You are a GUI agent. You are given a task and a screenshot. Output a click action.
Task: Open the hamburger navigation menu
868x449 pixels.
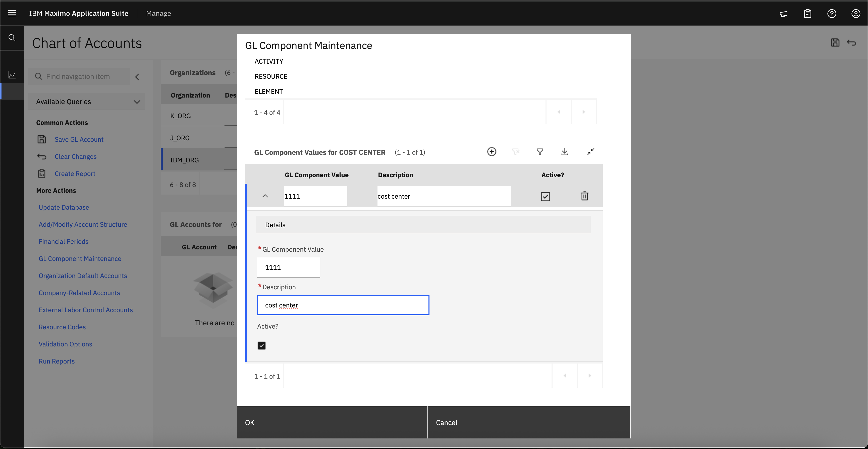[x=12, y=14]
